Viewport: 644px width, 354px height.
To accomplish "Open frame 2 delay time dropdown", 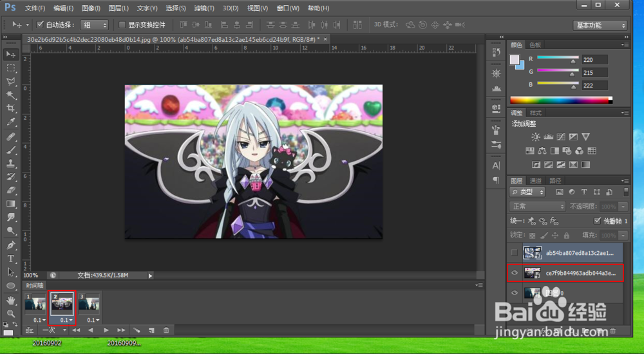I will click(x=66, y=320).
